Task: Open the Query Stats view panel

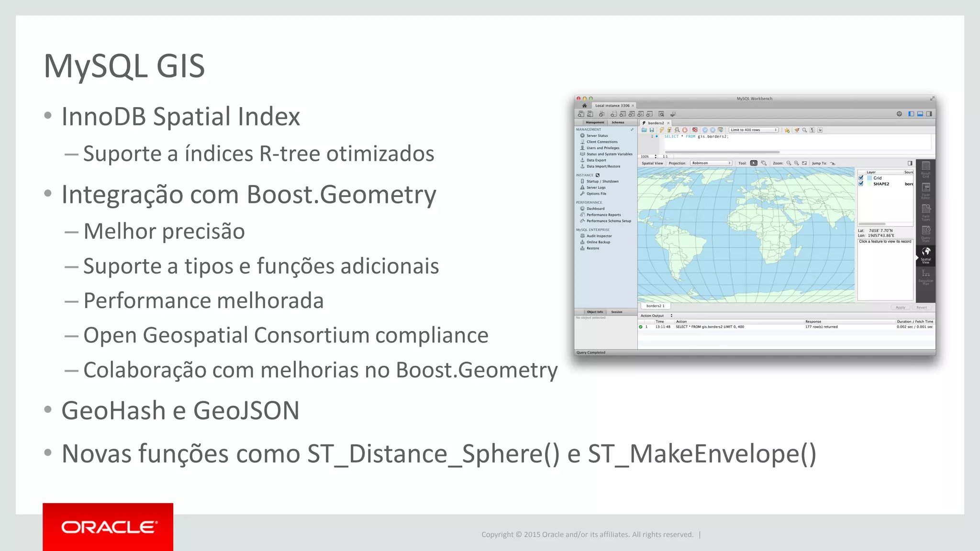Action: click(926, 234)
